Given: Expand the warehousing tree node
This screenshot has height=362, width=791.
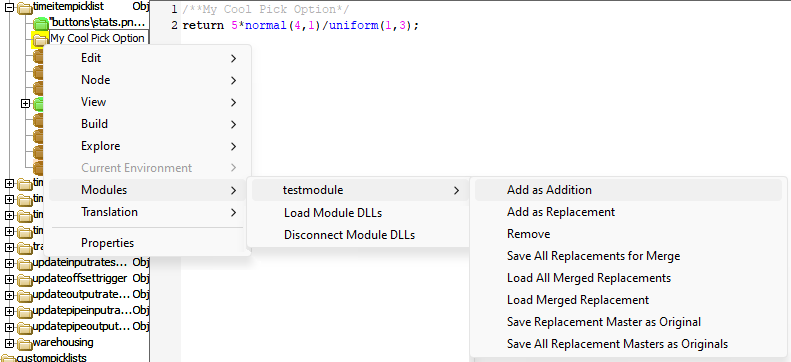Looking at the screenshot, I should click(9, 343).
